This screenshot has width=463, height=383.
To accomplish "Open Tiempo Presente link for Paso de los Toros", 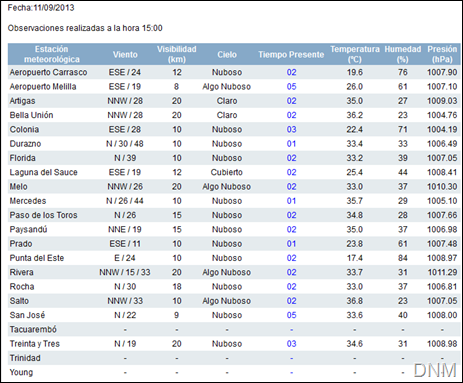I will tap(291, 215).
